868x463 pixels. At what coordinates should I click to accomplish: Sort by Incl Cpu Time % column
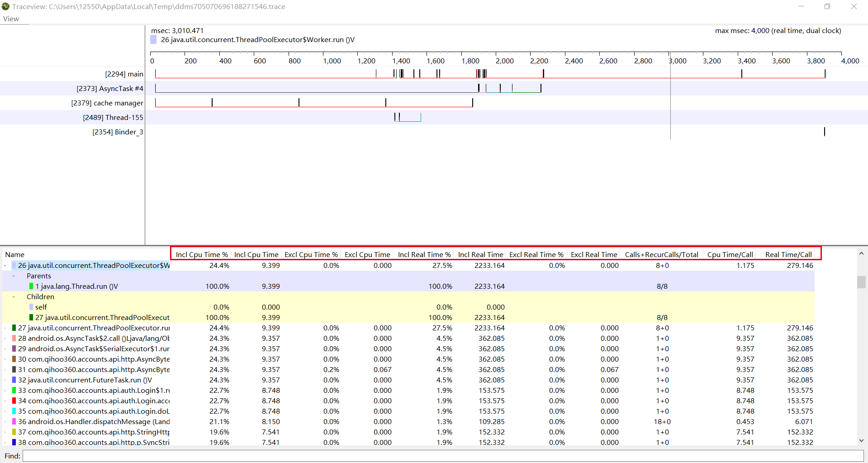tap(202, 254)
